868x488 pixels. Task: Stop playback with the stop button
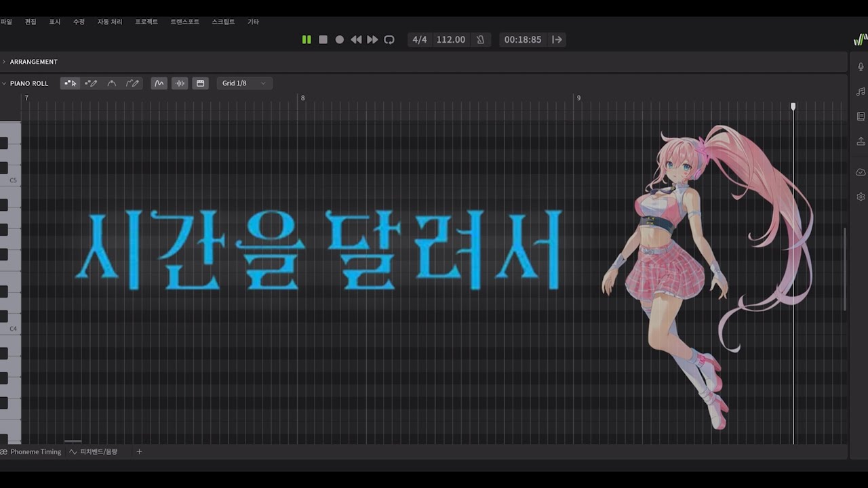(x=323, y=40)
